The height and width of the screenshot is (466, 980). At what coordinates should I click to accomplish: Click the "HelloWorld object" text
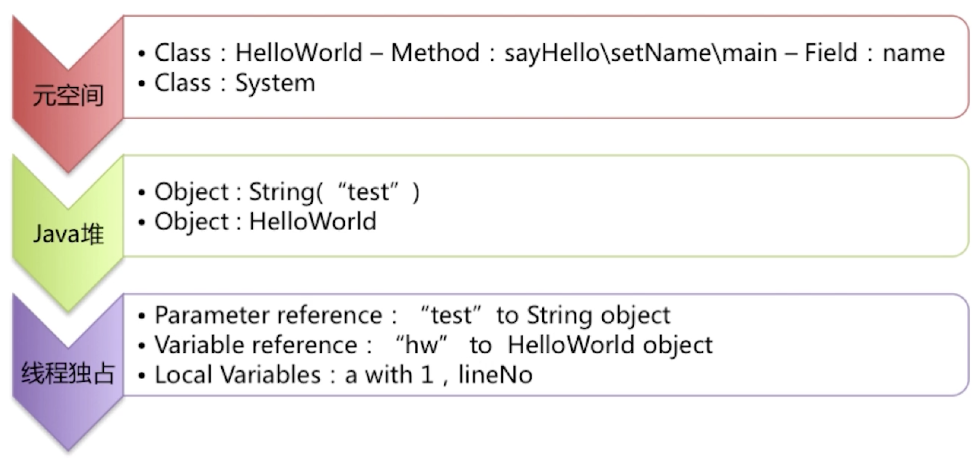(x=610, y=345)
